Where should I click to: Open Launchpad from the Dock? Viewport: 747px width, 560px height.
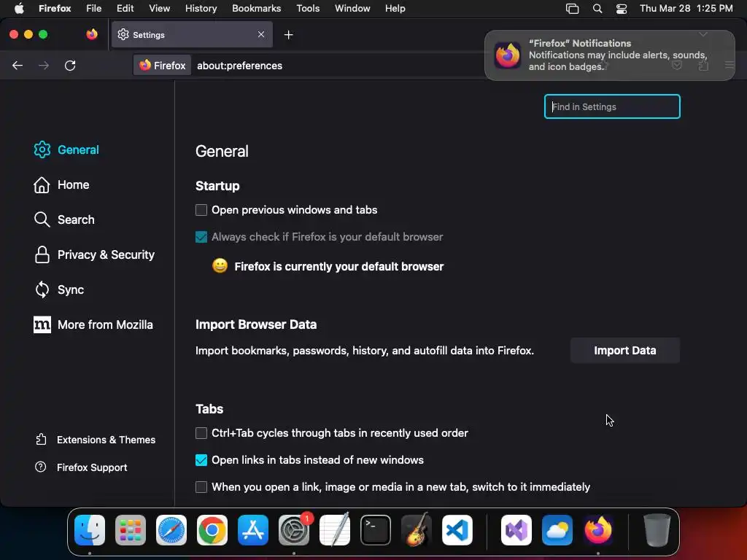(131, 530)
